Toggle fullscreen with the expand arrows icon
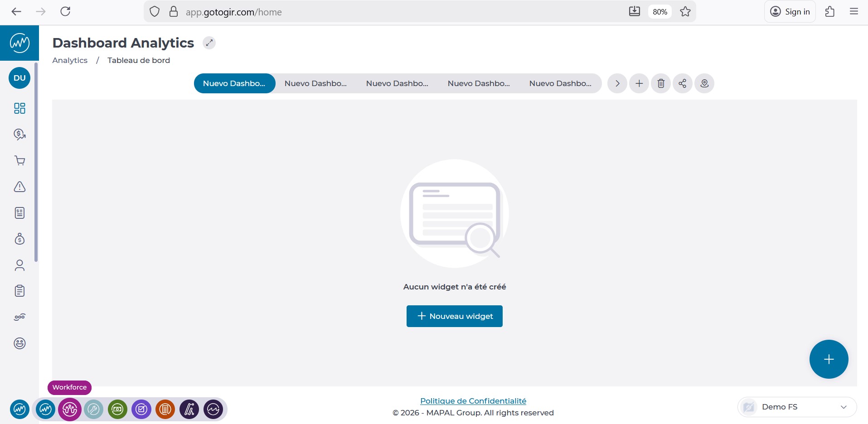This screenshot has height=424, width=868. pyautogui.click(x=209, y=43)
